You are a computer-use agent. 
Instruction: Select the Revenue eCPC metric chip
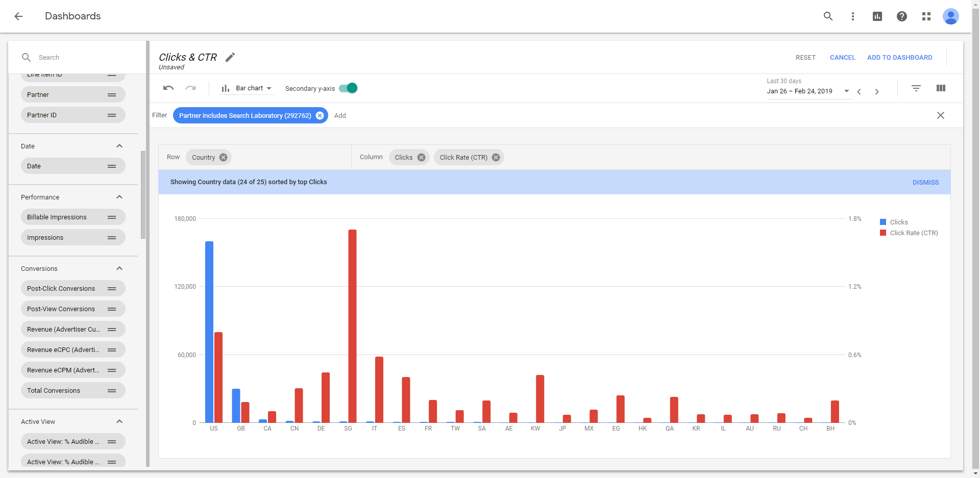pyautogui.click(x=73, y=350)
